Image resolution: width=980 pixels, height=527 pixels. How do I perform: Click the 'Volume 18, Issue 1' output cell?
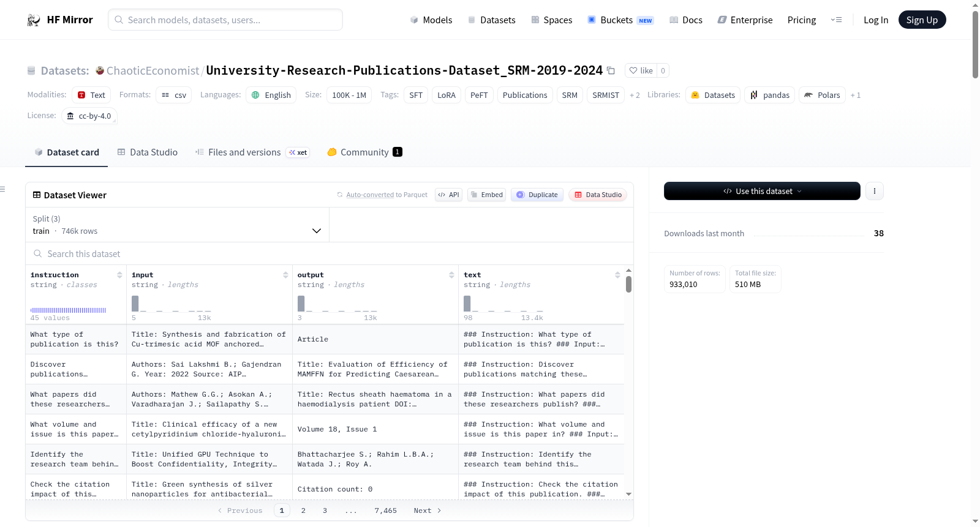point(375,429)
